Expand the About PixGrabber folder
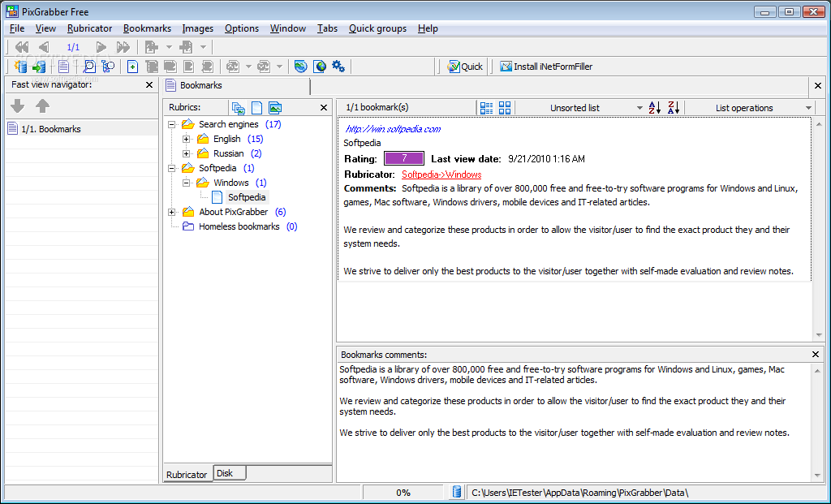This screenshot has width=831, height=504. tap(171, 212)
